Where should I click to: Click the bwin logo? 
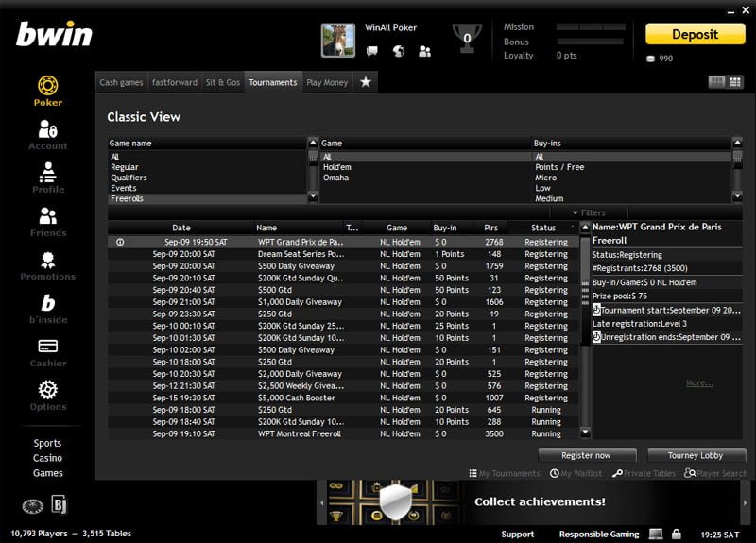54,35
